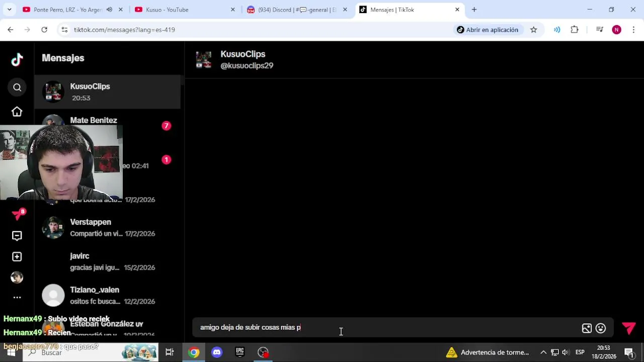Open the Chrome profile N avatar
The image size is (644, 362).
[616, 30]
